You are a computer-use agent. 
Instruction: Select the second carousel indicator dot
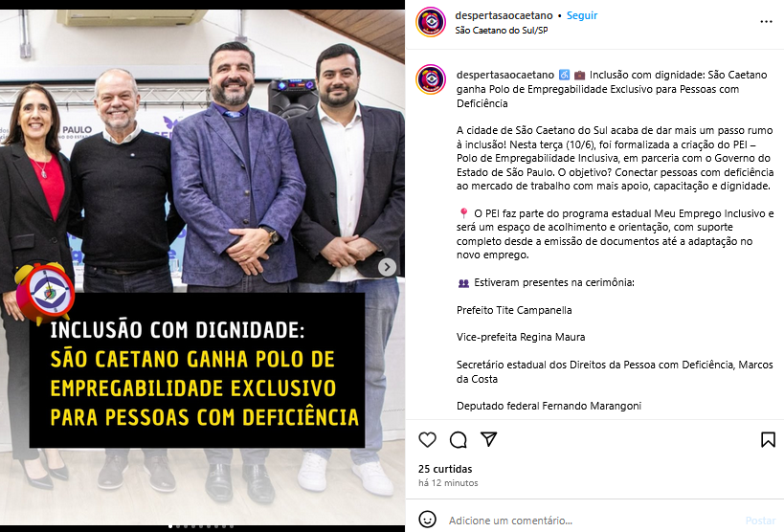click(178, 526)
